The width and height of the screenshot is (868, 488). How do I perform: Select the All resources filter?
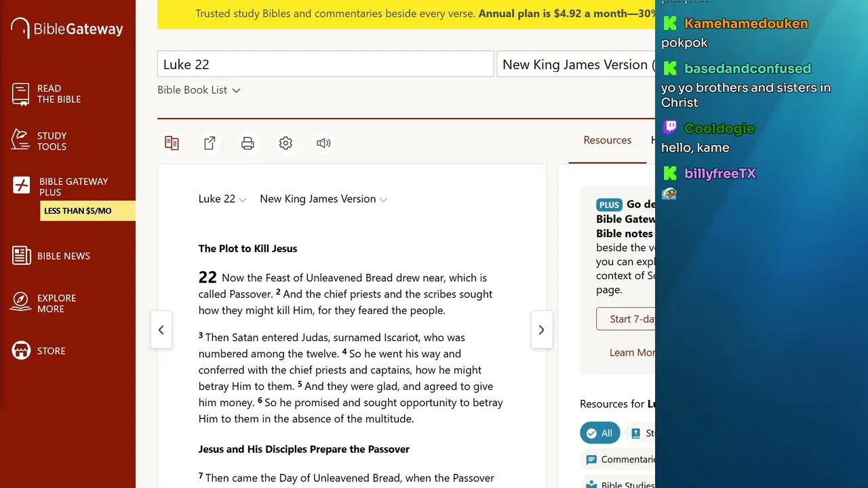(599, 433)
